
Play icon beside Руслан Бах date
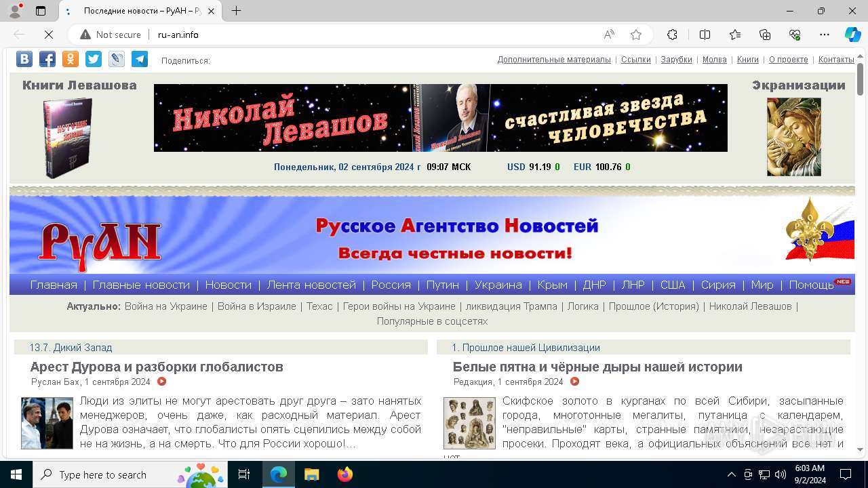(x=161, y=382)
